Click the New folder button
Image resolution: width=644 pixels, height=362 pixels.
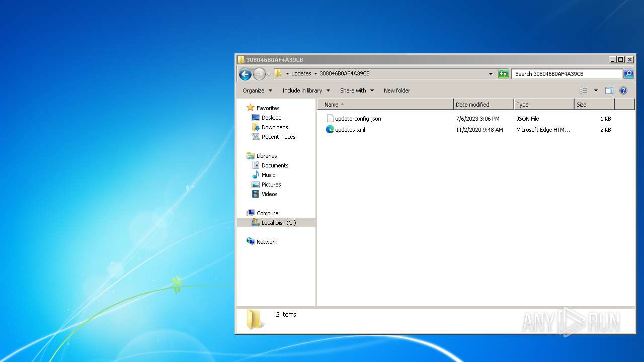click(396, 90)
